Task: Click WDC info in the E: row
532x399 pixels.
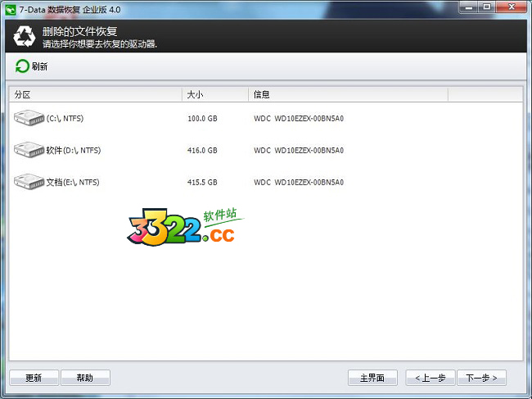Action: click(x=299, y=183)
